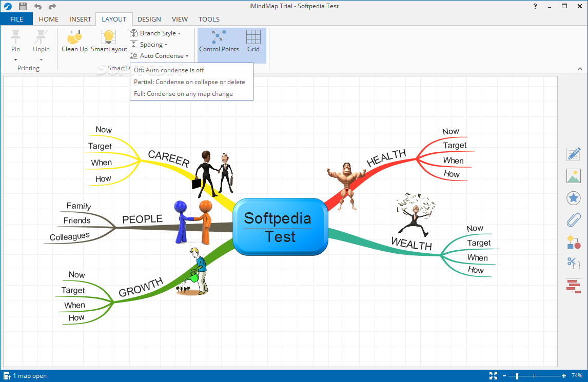
Task: Select the Colleagues child branch
Action: pos(69,236)
